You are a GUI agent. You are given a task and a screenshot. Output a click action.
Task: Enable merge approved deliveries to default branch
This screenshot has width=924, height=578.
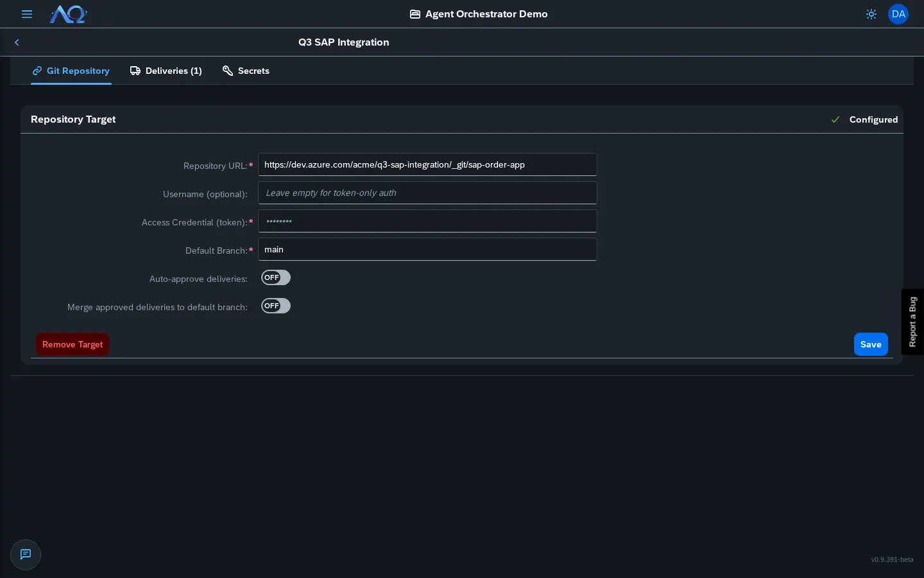click(x=276, y=306)
